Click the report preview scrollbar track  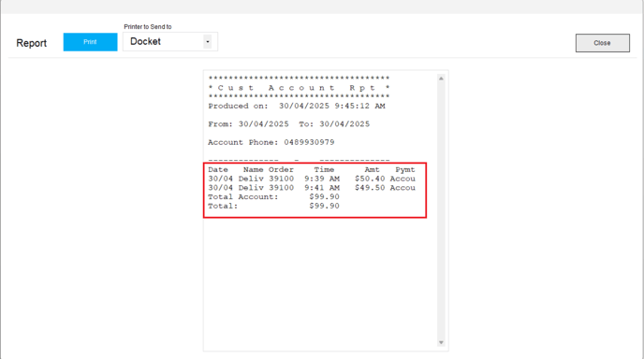[441, 210]
